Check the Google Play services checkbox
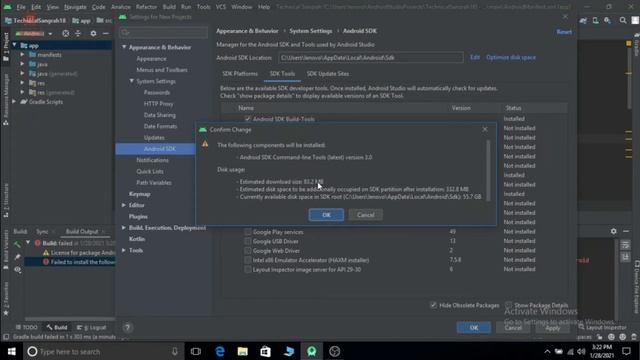 (248, 232)
